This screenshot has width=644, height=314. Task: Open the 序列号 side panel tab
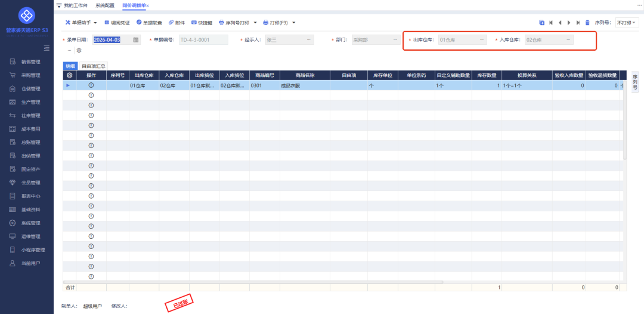click(634, 82)
